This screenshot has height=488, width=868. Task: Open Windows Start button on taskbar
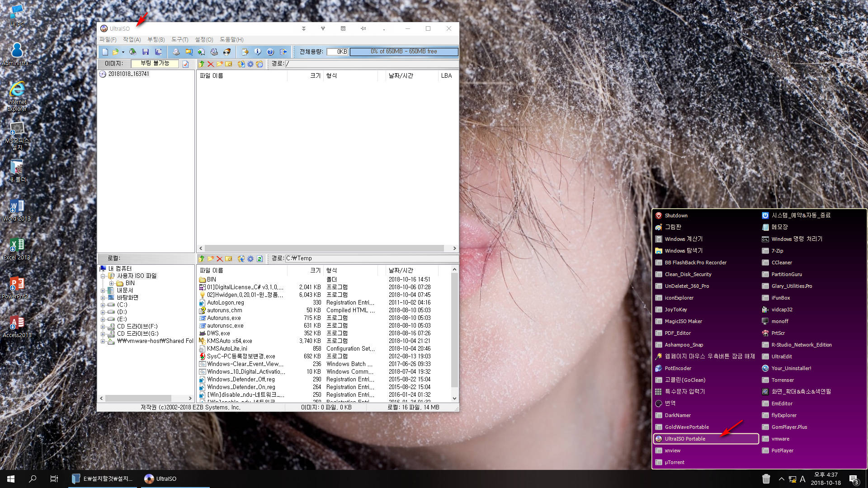click(x=11, y=479)
